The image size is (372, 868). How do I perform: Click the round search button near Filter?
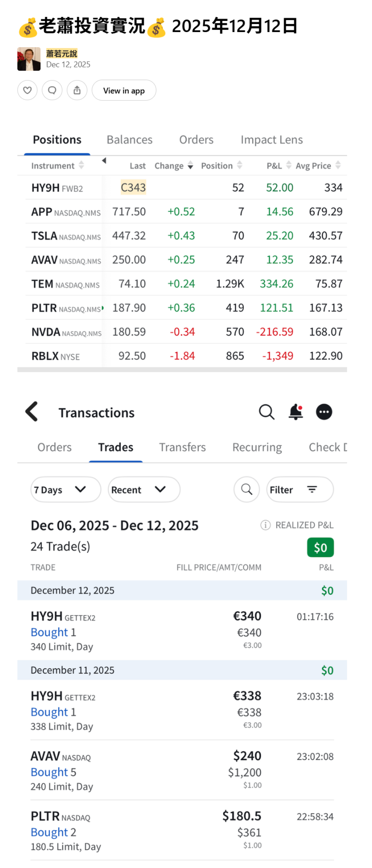click(247, 489)
